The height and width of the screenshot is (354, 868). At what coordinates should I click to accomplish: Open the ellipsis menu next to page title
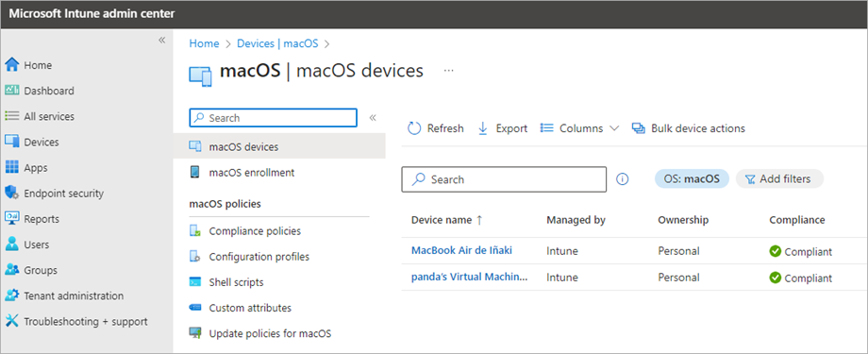click(449, 71)
